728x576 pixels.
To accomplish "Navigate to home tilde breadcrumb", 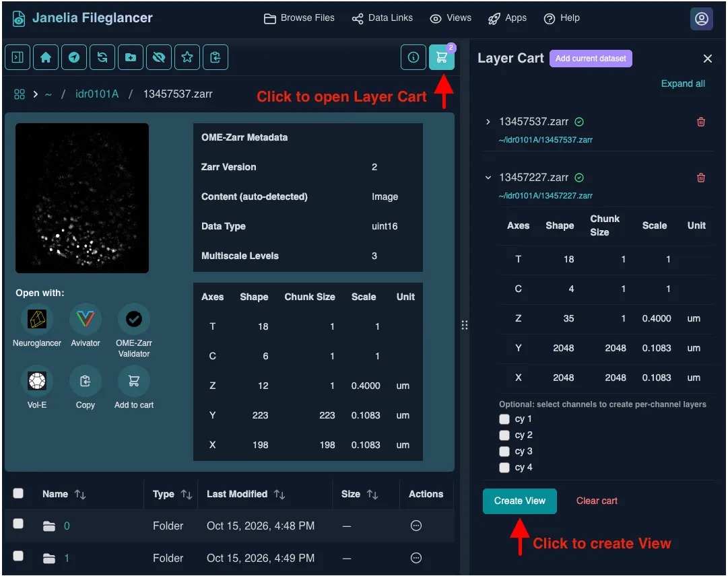I will [x=48, y=94].
